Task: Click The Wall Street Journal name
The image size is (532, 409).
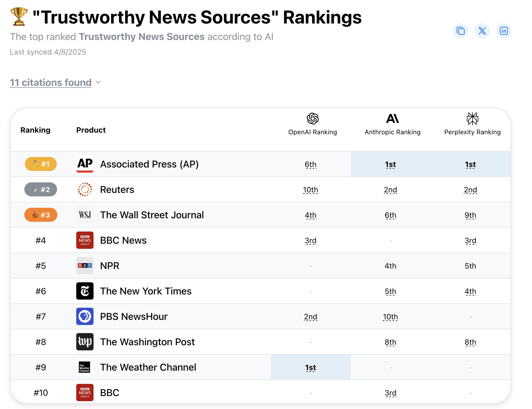Action: click(152, 215)
